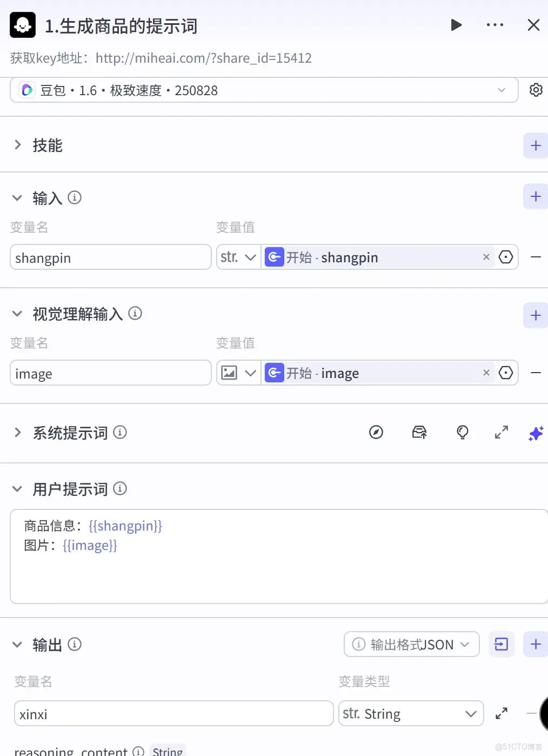The image size is (548, 756).
Task: Expand the 技能 section
Action: tap(18, 144)
